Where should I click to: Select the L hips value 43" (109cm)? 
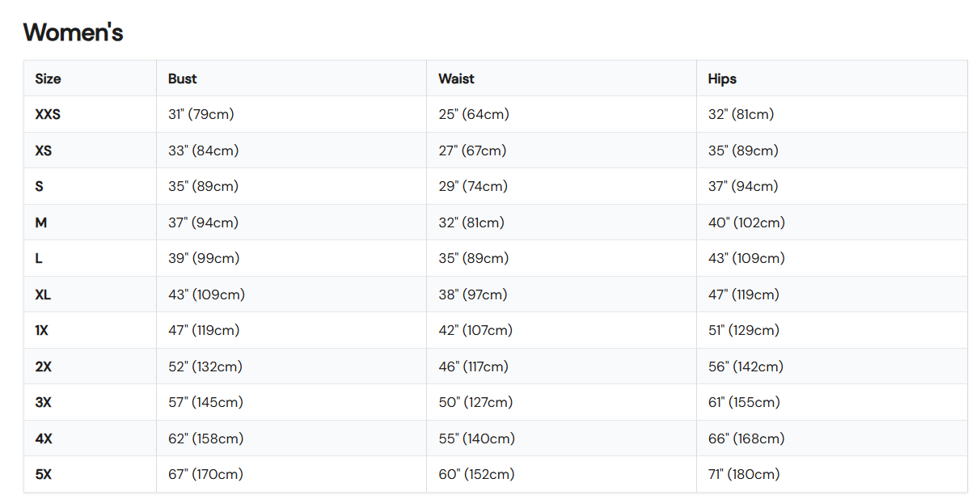746,258
